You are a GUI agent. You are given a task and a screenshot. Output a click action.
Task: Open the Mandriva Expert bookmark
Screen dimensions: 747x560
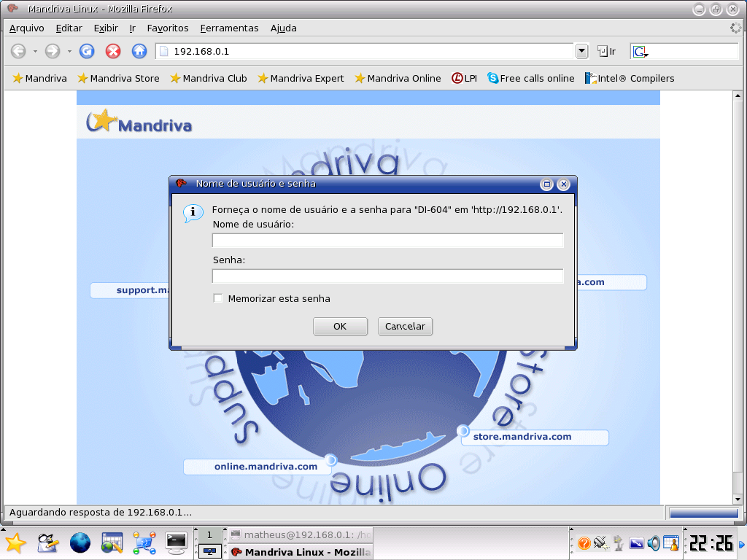coord(301,78)
